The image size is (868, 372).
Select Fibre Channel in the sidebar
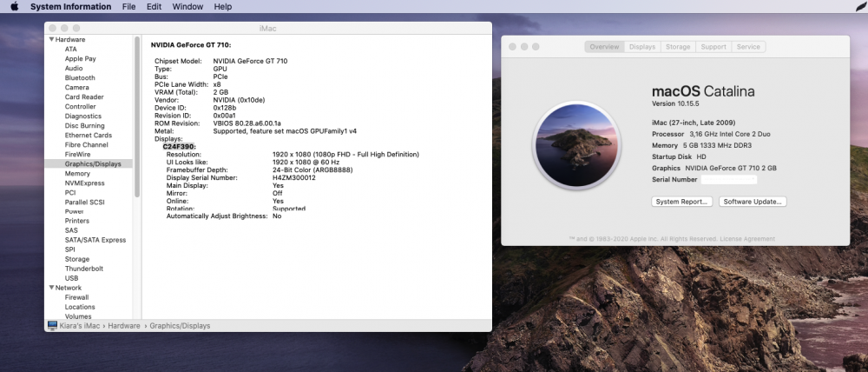86,144
